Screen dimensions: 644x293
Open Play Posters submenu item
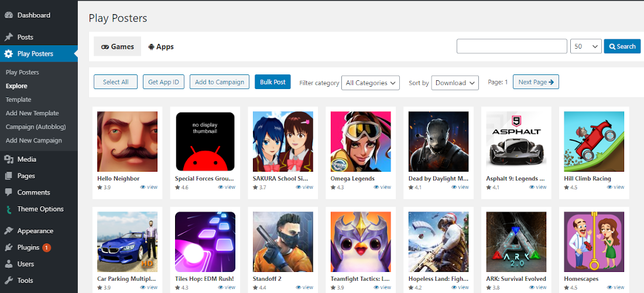(x=23, y=72)
